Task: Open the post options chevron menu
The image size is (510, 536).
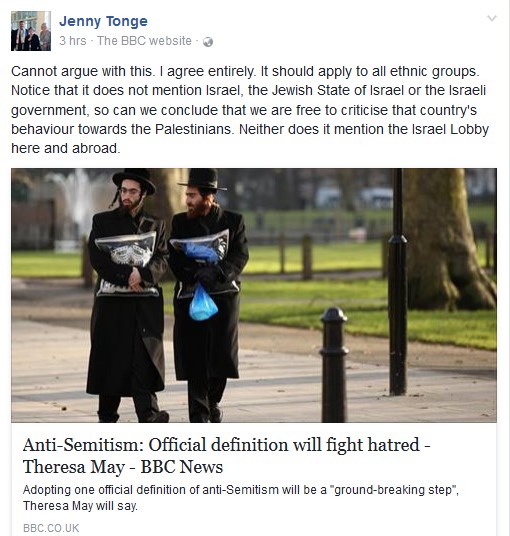Action: pyautogui.click(x=492, y=18)
